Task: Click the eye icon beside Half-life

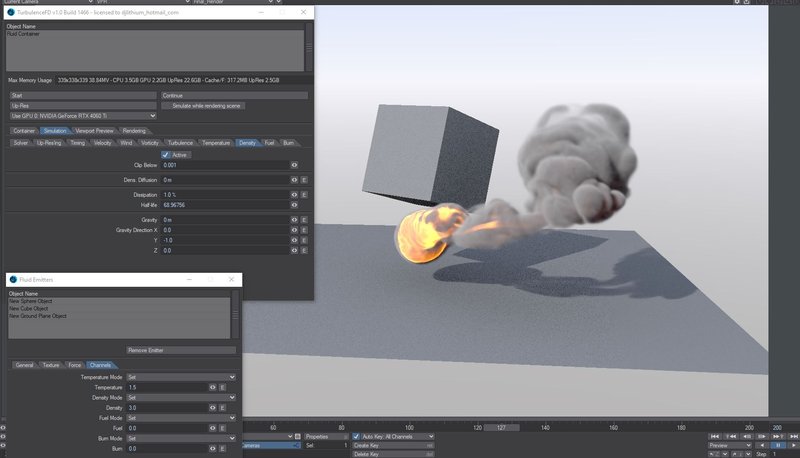Action: coord(294,205)
